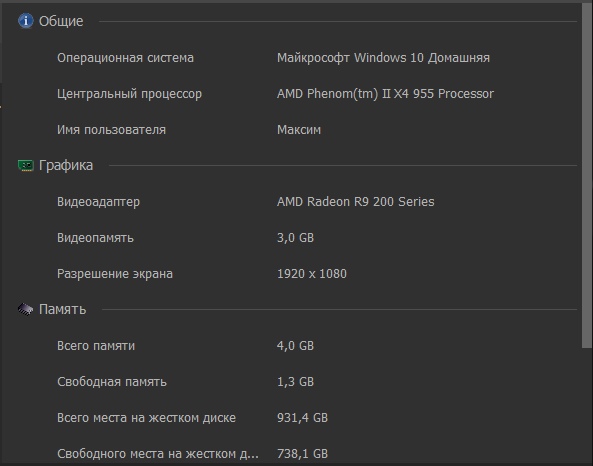This screenshot has width=593, height=466.
Task: Click the Операционная система label
Action: pos(125,58)
